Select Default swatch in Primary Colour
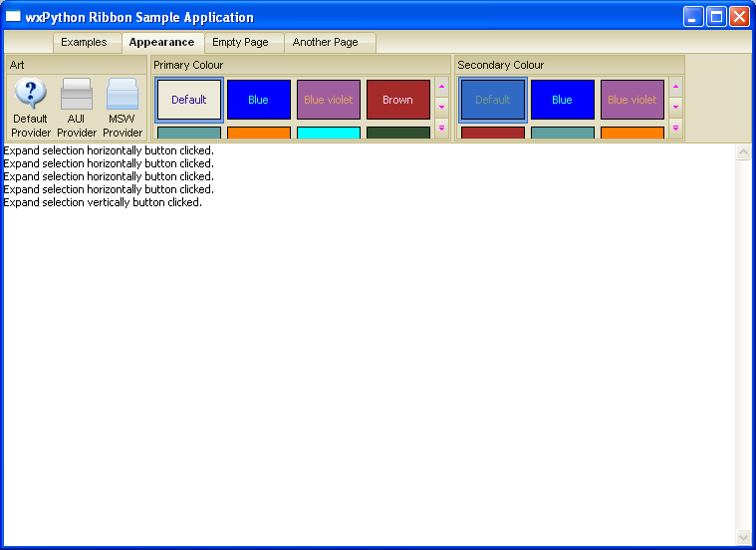The image size is (756, 550). click(189, 100)
